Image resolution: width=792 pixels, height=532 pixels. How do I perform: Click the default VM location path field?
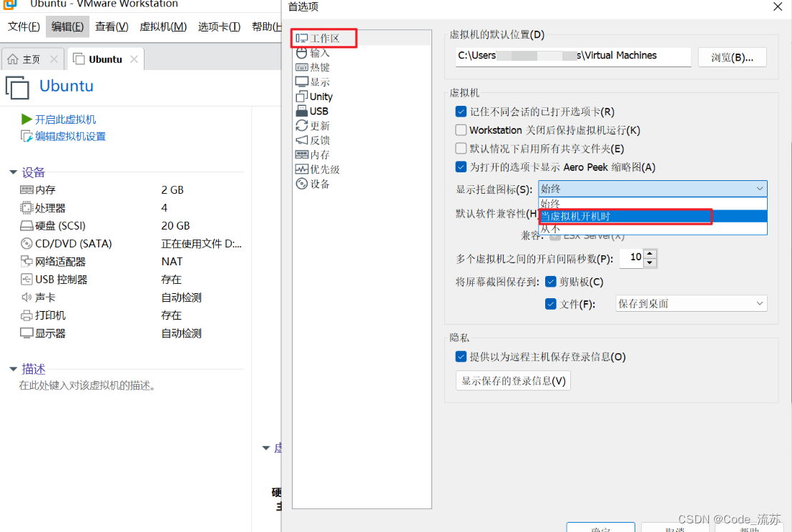click(x=573, y=56)
